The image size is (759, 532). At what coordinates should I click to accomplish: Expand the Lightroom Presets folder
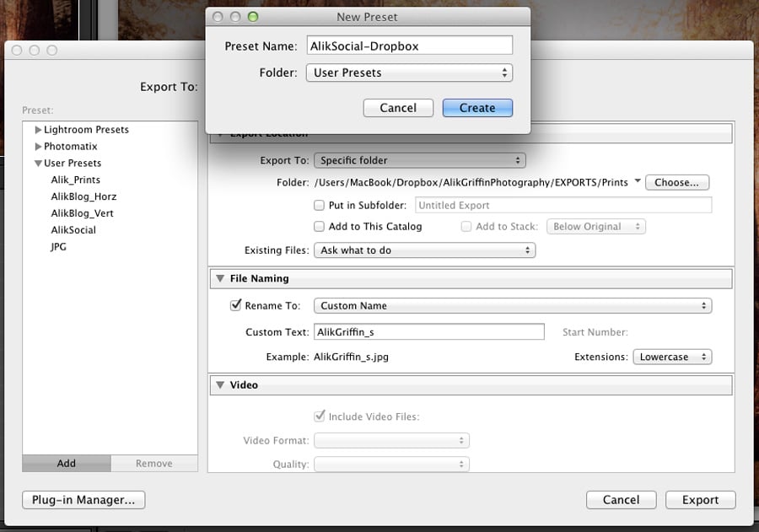click(37, 129)
